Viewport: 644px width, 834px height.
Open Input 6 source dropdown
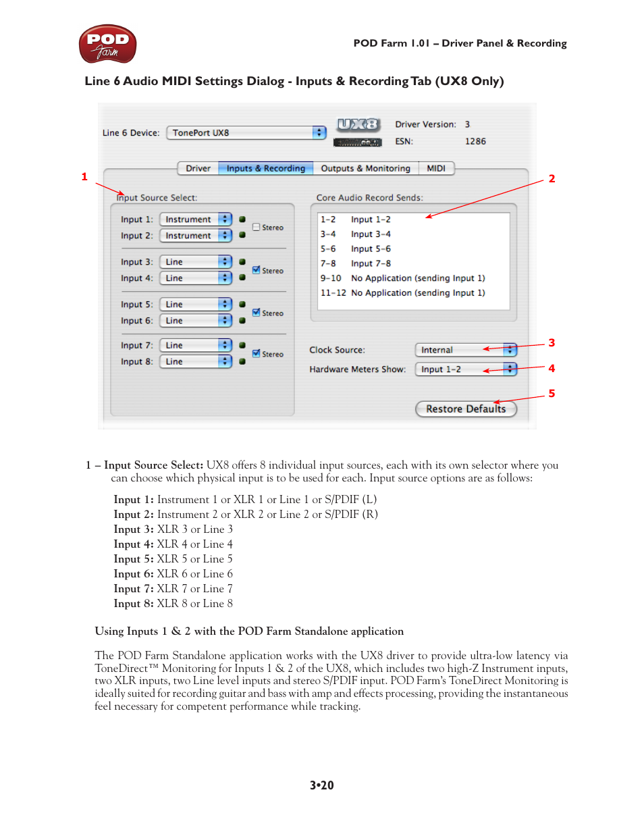pyautogui.click(x=196, y=321)
